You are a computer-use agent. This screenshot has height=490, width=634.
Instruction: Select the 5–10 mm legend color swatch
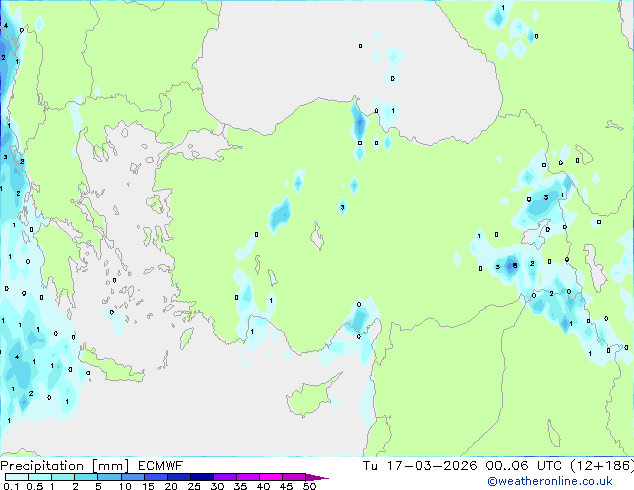109,477
